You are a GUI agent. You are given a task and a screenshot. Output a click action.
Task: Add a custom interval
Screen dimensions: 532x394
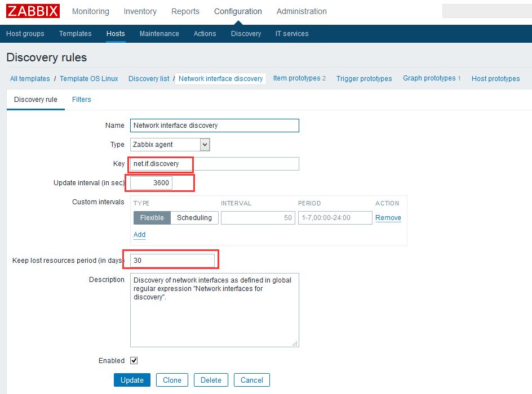[x=139, y=235]
